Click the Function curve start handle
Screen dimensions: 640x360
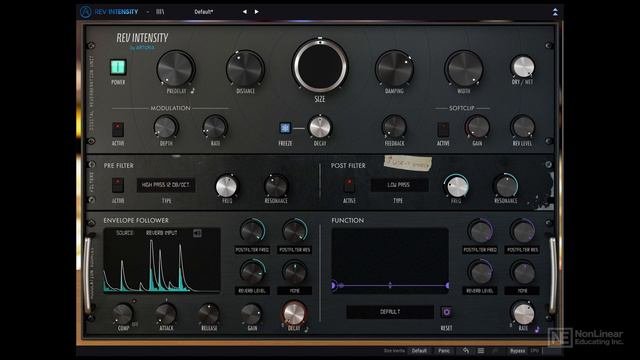[x=335, y=285]
